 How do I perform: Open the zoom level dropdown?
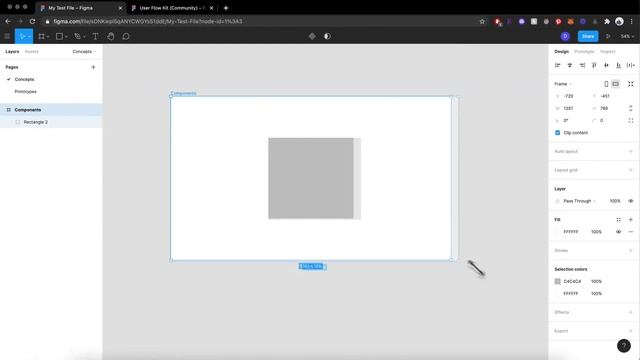click(627, 36)
